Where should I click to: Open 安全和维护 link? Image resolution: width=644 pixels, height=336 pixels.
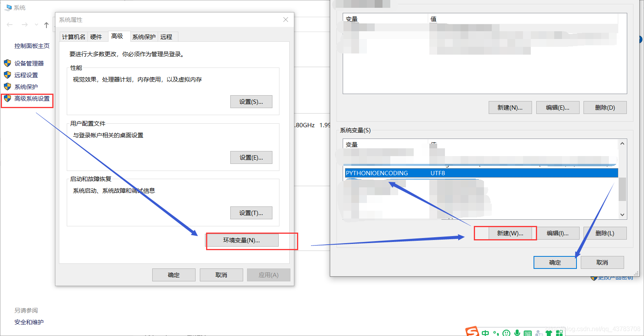[29, 322]
